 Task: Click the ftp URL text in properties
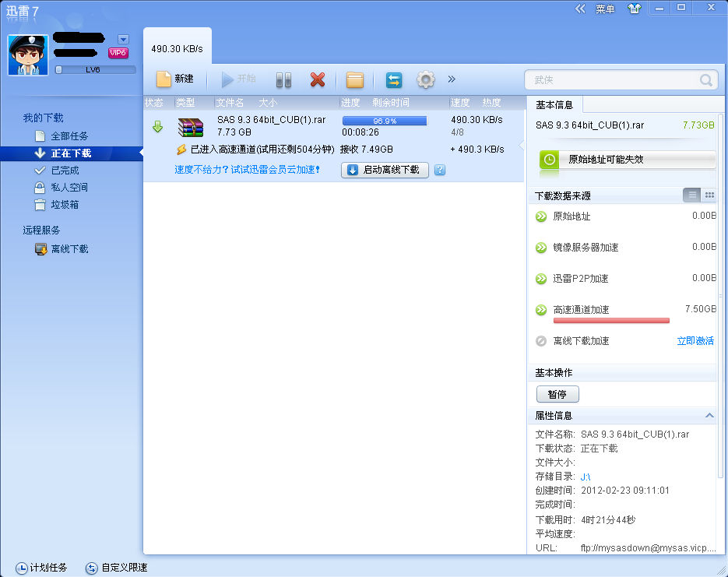[648, 547]
